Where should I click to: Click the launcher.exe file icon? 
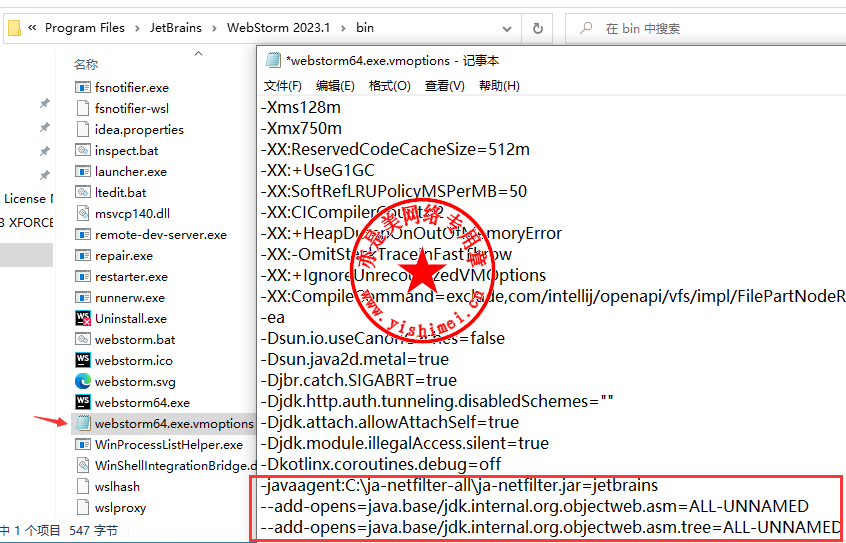tap(83, 172)
